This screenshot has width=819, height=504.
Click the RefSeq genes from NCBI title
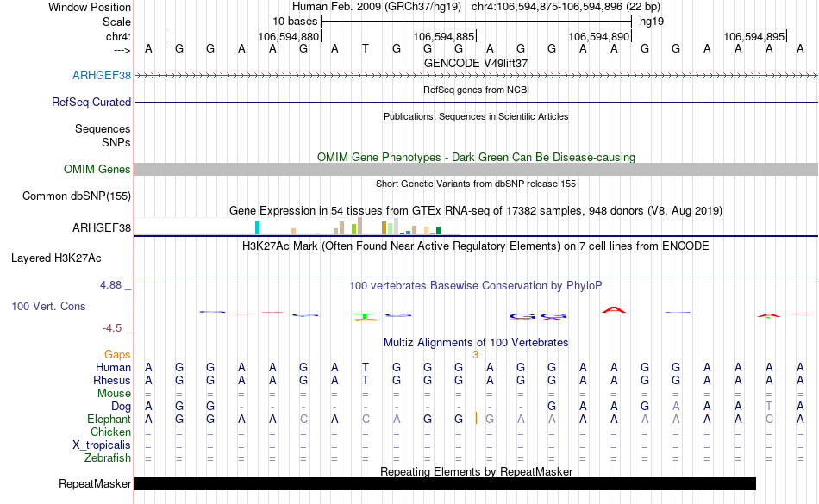tap(476, 90)
